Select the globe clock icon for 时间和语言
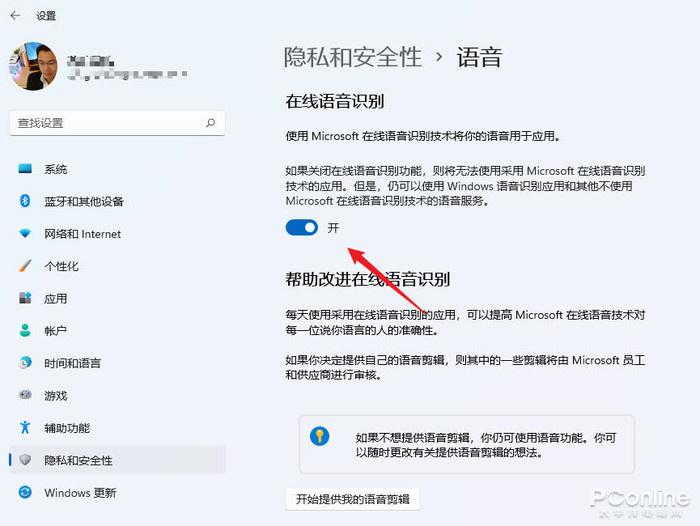Image resolution: width=700 pixels, height=526 pixels. pos(25,363)
